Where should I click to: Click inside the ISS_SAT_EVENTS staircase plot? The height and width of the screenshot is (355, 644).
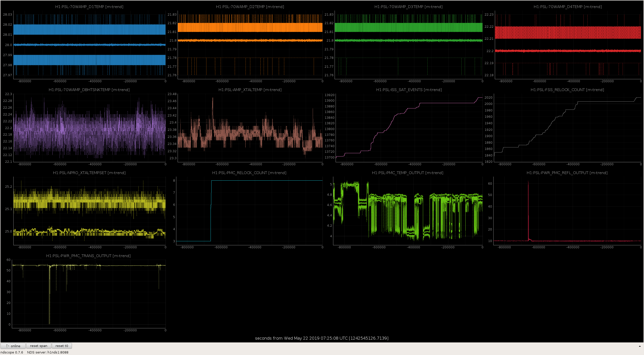click(409, 128)
